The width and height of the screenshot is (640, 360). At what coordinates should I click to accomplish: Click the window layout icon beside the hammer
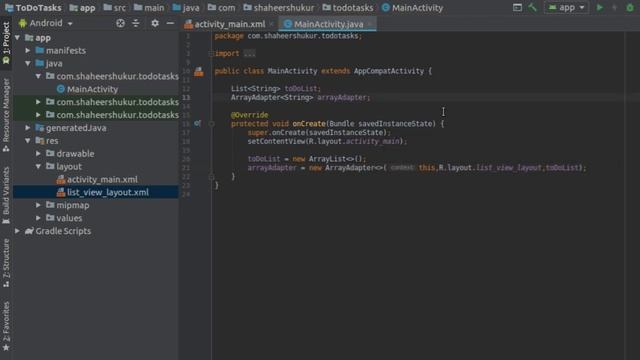[517, 7]
